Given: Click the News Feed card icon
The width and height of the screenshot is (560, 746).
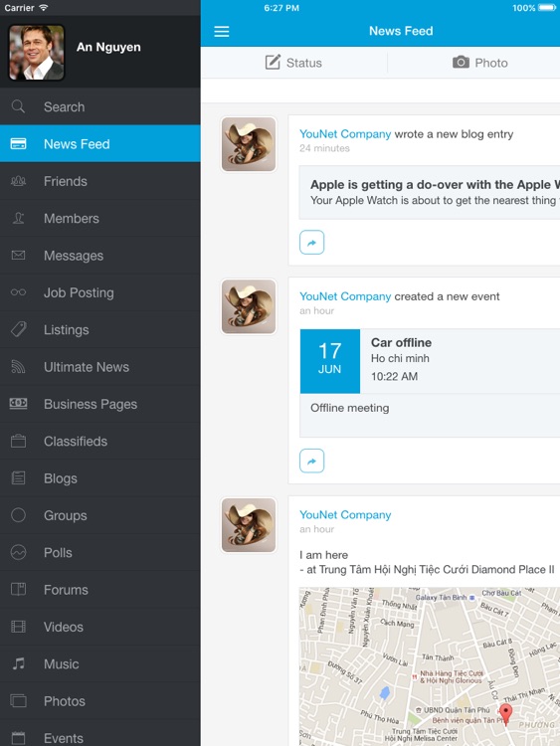Looking at the screenshot, I should [x=19, y=143].
